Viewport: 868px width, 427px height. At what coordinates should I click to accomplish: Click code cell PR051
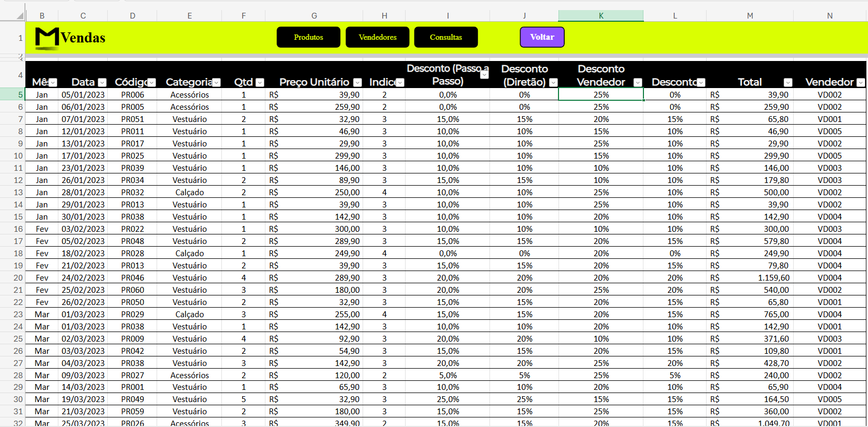click(x=132, y=119)
